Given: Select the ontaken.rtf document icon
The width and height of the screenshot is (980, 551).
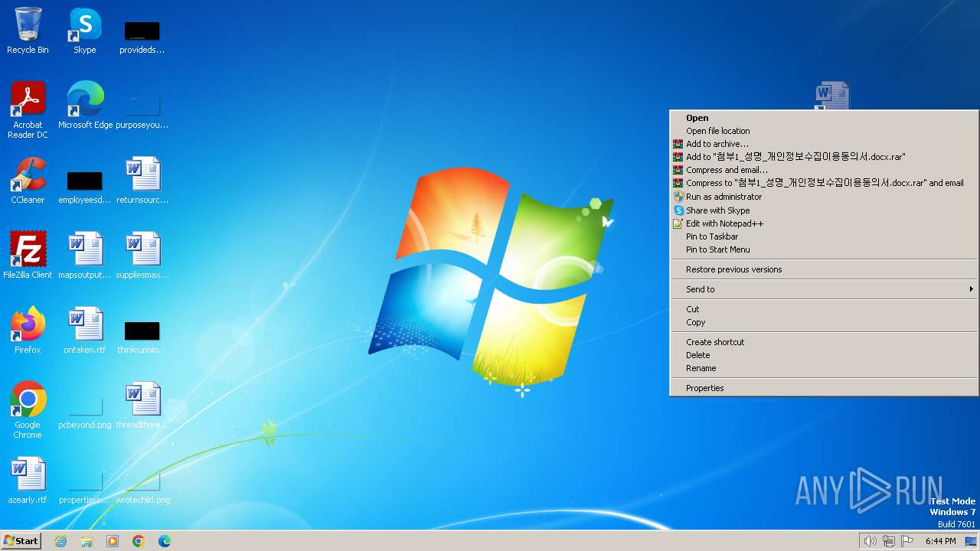Looking at the screenshot, I should pos(85,331).
